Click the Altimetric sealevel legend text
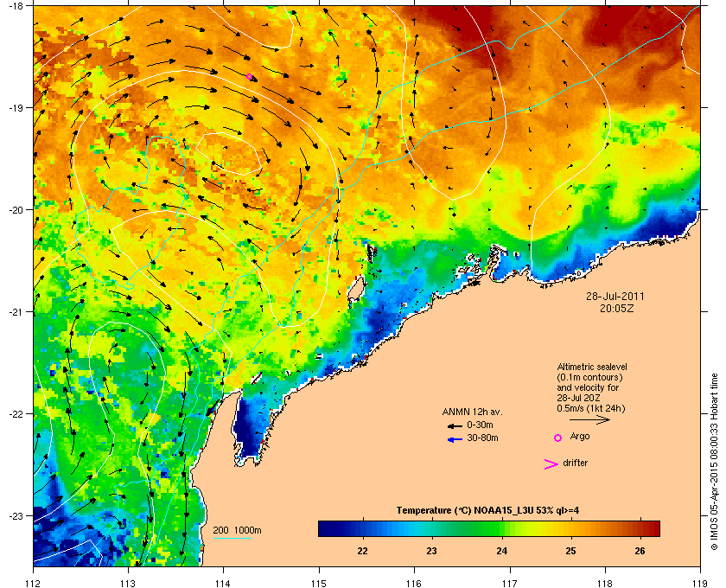Viewport: 726px width, 588px height. pyautogui.click(x=592, y=367)
